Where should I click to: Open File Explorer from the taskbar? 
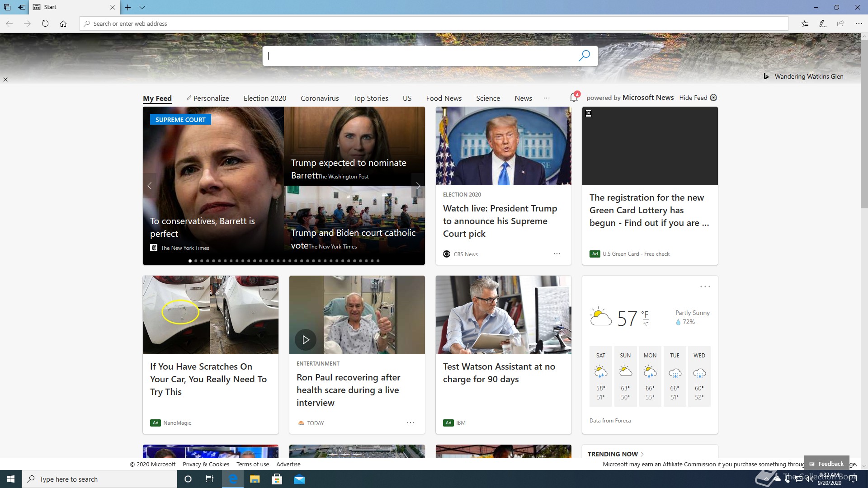(x=255, y=479)
